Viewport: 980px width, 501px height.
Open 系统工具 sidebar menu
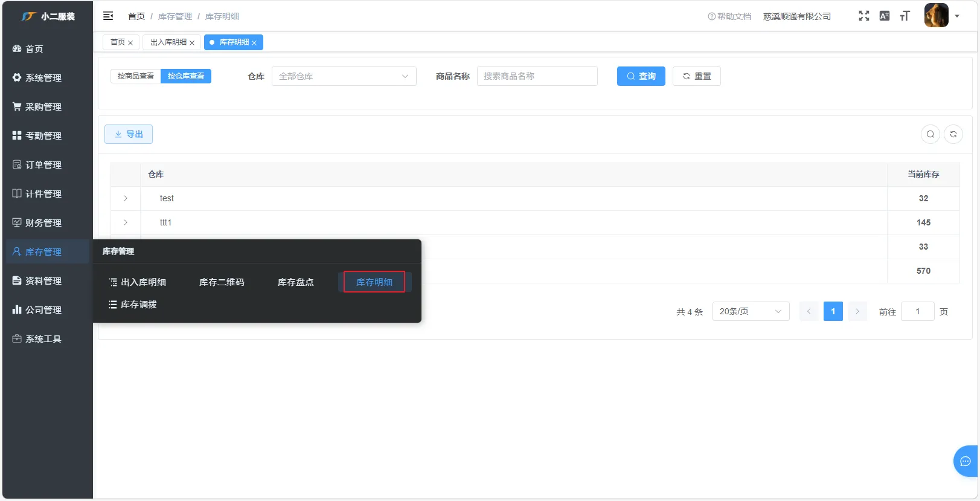tap(48, 338)
